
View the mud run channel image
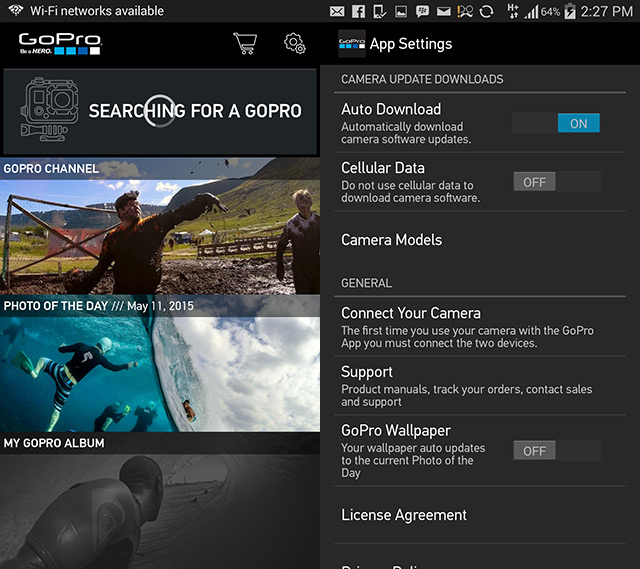[160, 237]
